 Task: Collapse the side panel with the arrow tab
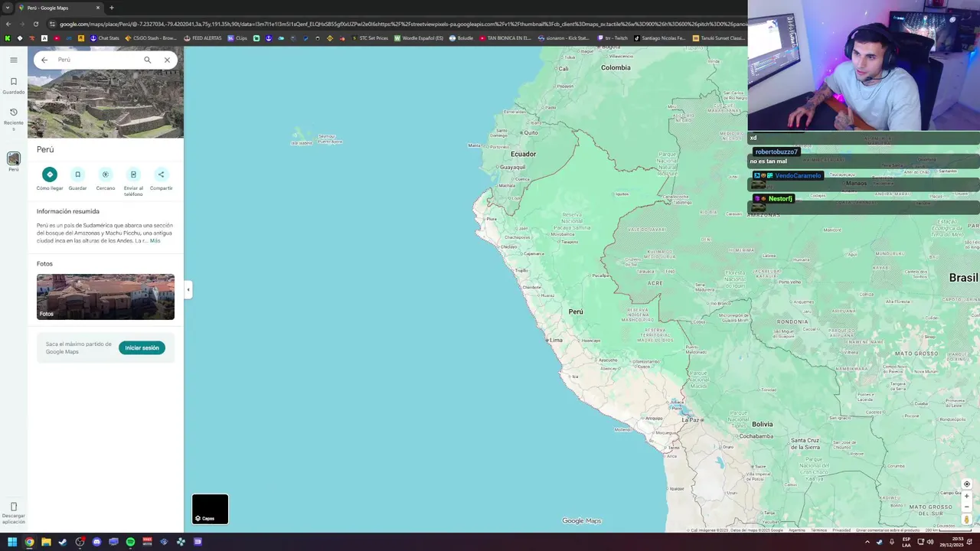(x=188, y=289)
